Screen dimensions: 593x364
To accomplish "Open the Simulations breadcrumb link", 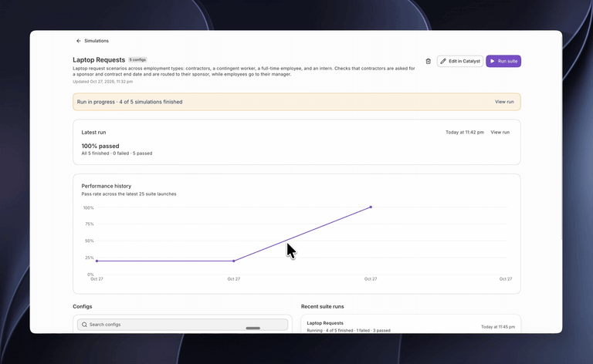I will point(97,41).
